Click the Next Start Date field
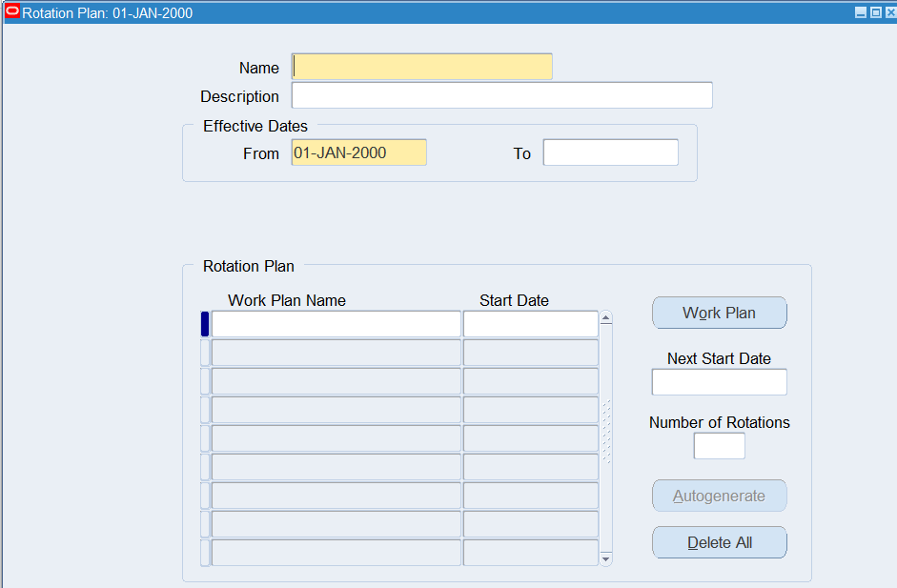This screenshot has width=897, height=588. [719, 382]
